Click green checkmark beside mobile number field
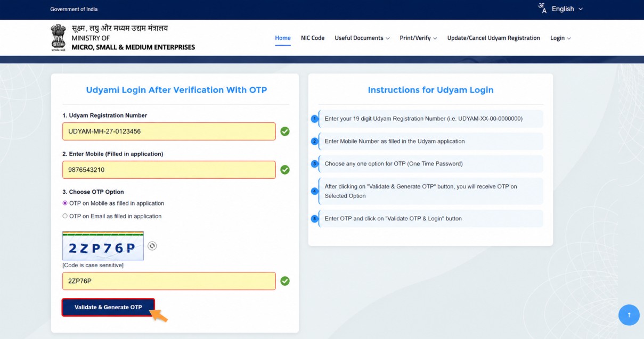 click(x=285, y=170)
